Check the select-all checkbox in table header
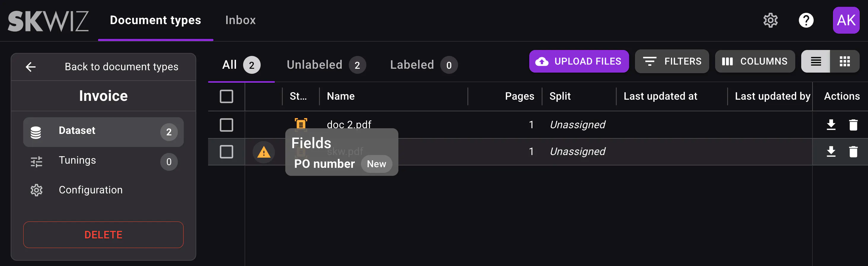Image resolution: width=868 pixels, height=266 pixels. pyautogui.click(x=226, y=96)
